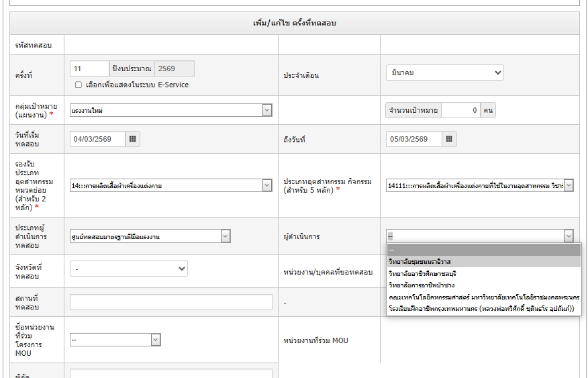The width and height of the screenshot is (588, 378).
Task: Click the ครั้งที่ number input field
Action: click(89, 68)
